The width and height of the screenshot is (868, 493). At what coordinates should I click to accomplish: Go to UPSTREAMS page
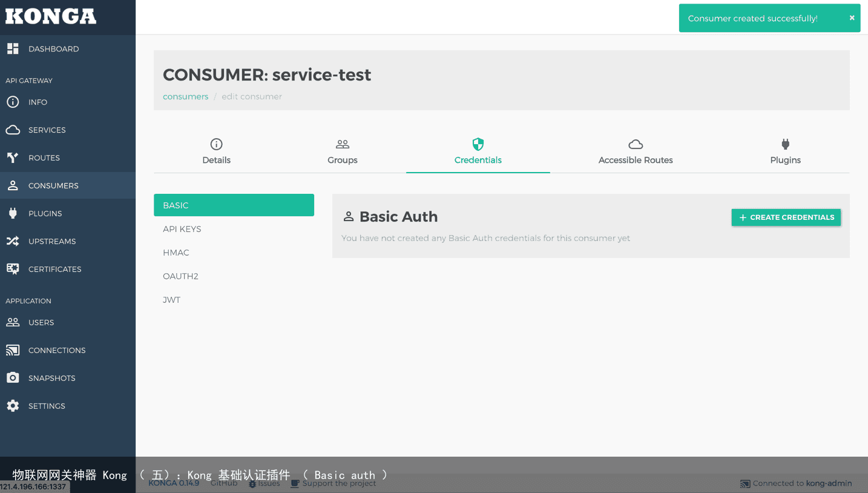(x=68, y=241)
